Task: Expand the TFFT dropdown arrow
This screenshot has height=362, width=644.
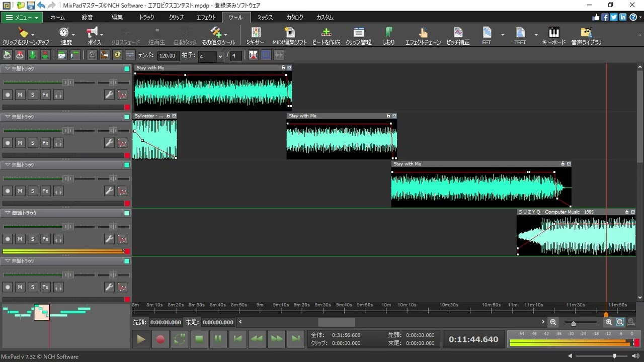Action: tap(536, 35)
